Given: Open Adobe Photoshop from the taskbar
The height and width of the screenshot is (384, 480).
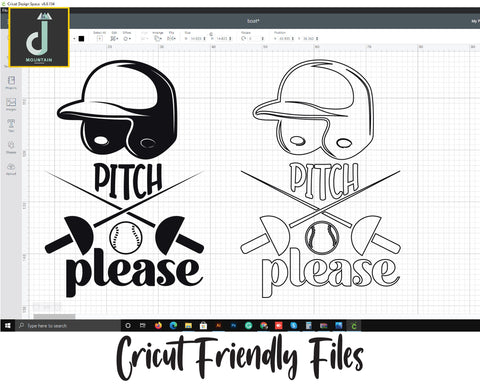Looking at the screenshot, I should coord(233,325).
